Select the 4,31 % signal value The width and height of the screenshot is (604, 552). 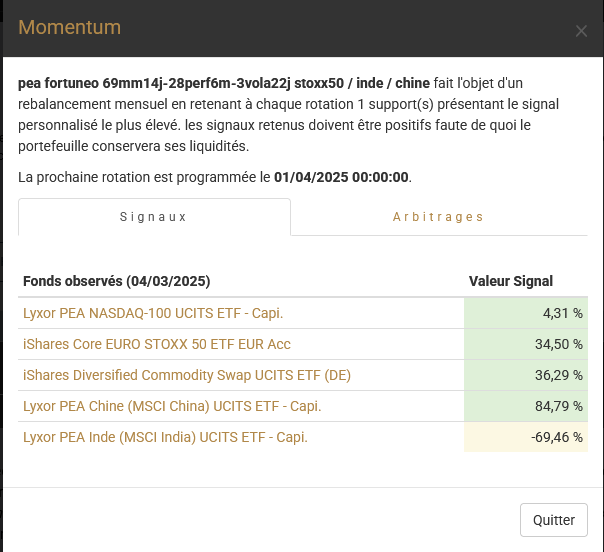coord(562,313)
